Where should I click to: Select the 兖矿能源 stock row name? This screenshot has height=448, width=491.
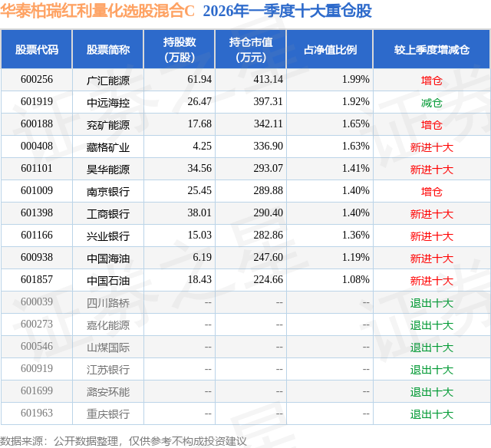tap(108, 124)
